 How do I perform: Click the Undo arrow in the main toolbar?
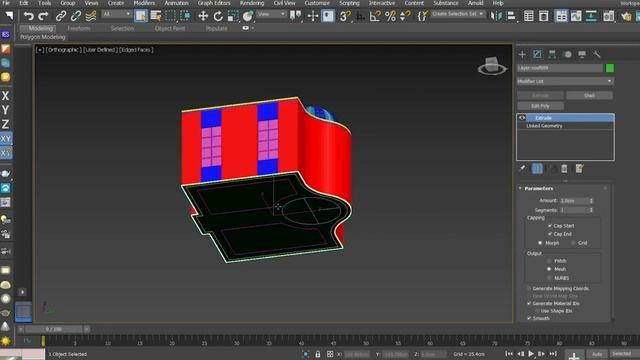pyautogui.click(x=28, y=16)
